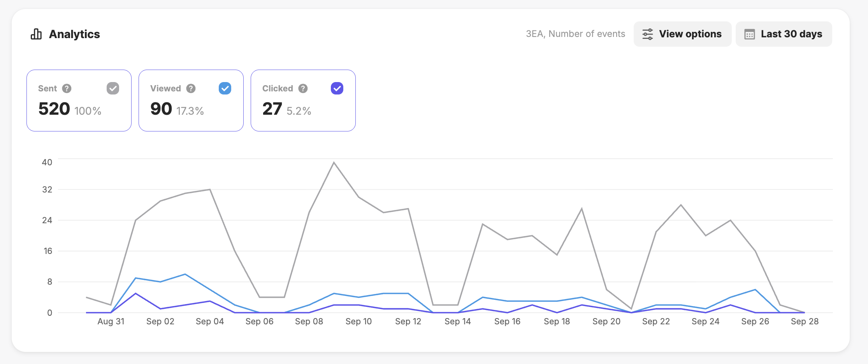Screen dimensions: 868x364
Task: Click the Sent help question mark icon
Action: pos(67,88)
